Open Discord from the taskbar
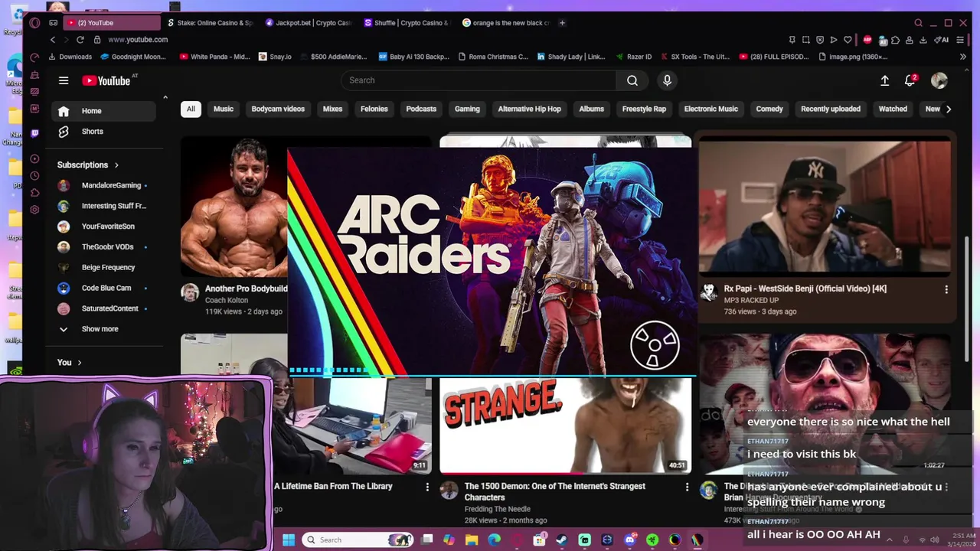980x551 pixels. point(629,540)
